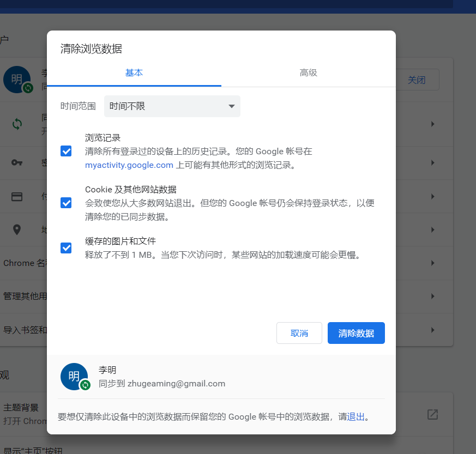Click the green sync badge on the avatar
This screenshot has height=454, width=476.
[83, 385]
